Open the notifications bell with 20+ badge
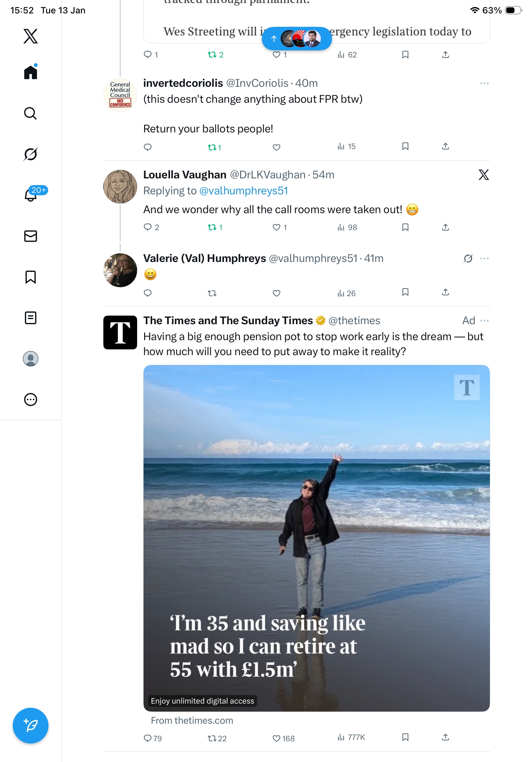 [31, 195]
